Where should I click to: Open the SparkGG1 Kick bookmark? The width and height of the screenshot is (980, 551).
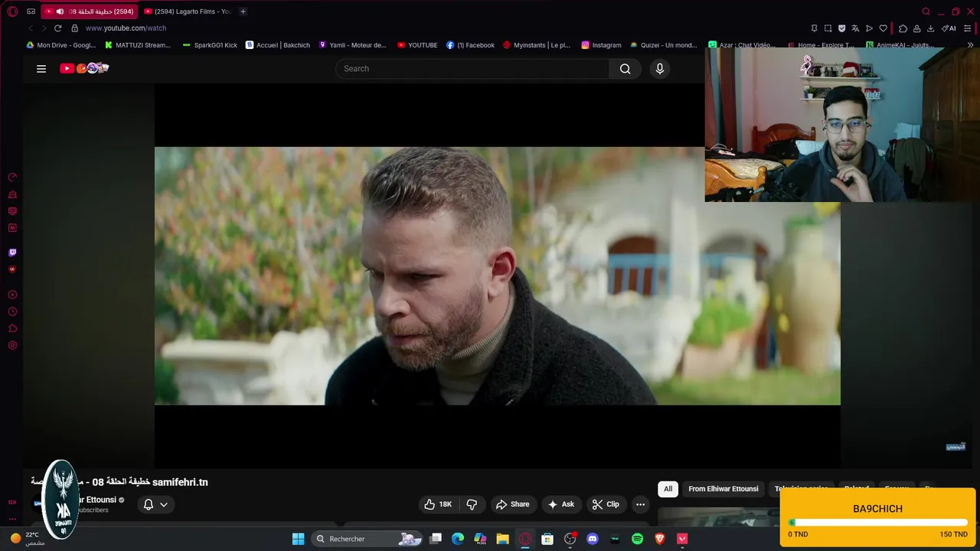[x=210, y=45]
